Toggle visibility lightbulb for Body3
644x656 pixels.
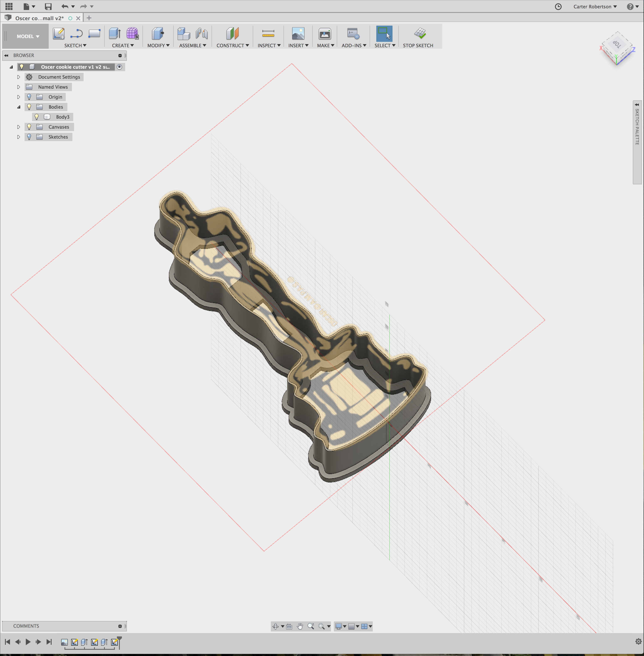(x=37, y=117)
